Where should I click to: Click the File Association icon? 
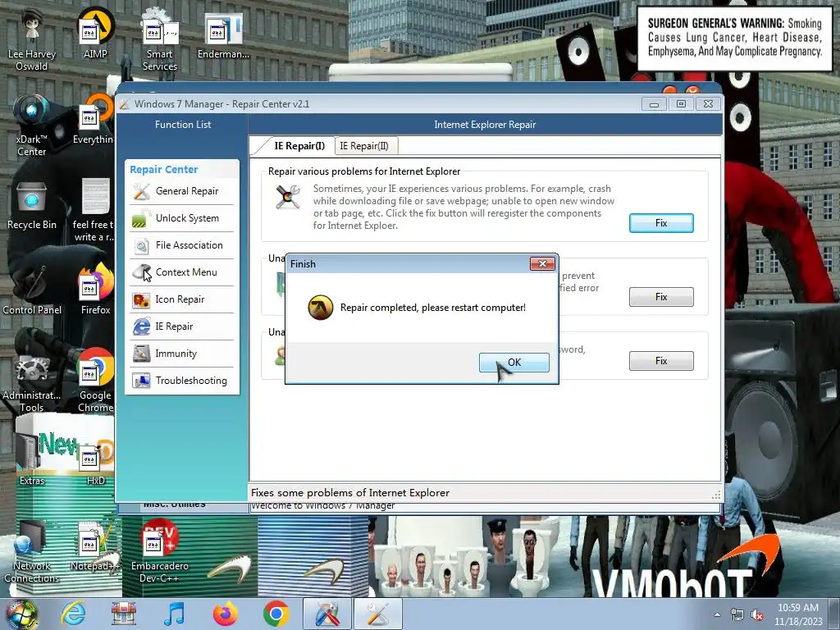tap(141, 245)
